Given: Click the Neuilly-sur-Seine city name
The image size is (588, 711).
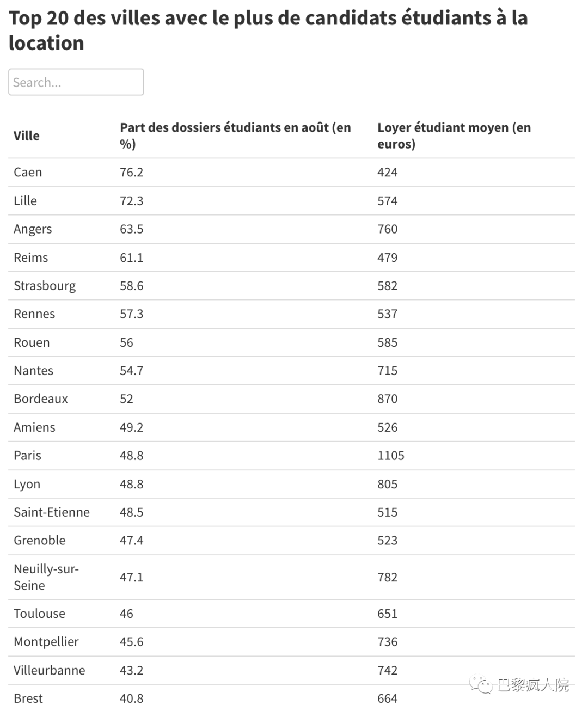Looking at the screenshot, I should pos(46,577).
